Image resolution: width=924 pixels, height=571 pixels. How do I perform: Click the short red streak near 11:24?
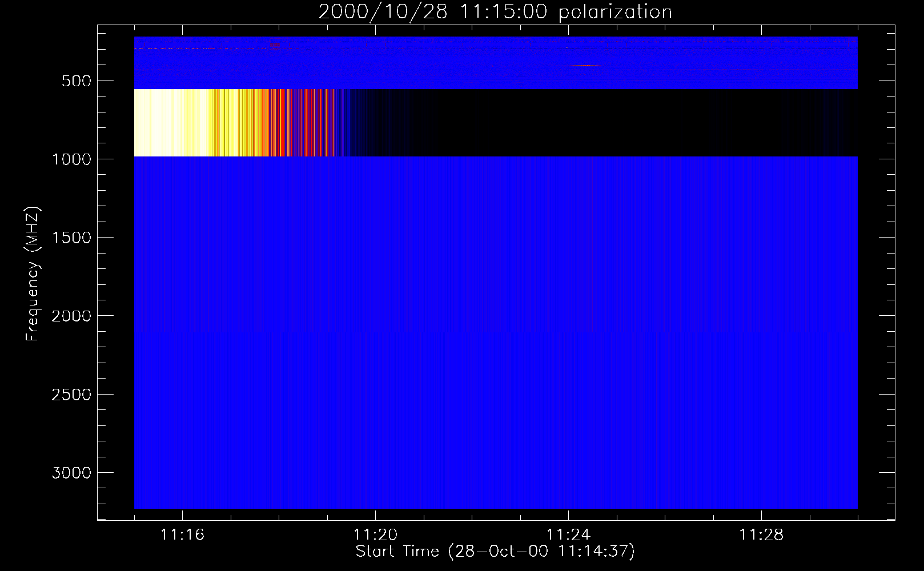coord(585,66)
